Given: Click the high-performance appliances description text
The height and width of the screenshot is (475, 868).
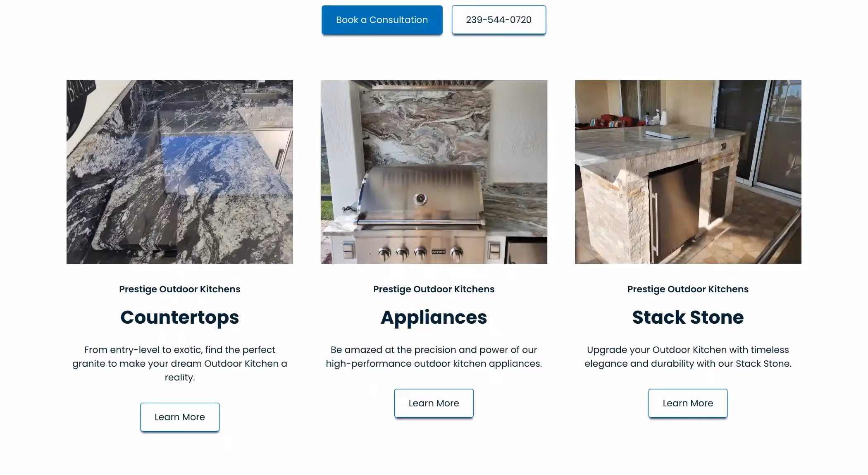Looking at the screenshot, I should click(x=434, y=356).
